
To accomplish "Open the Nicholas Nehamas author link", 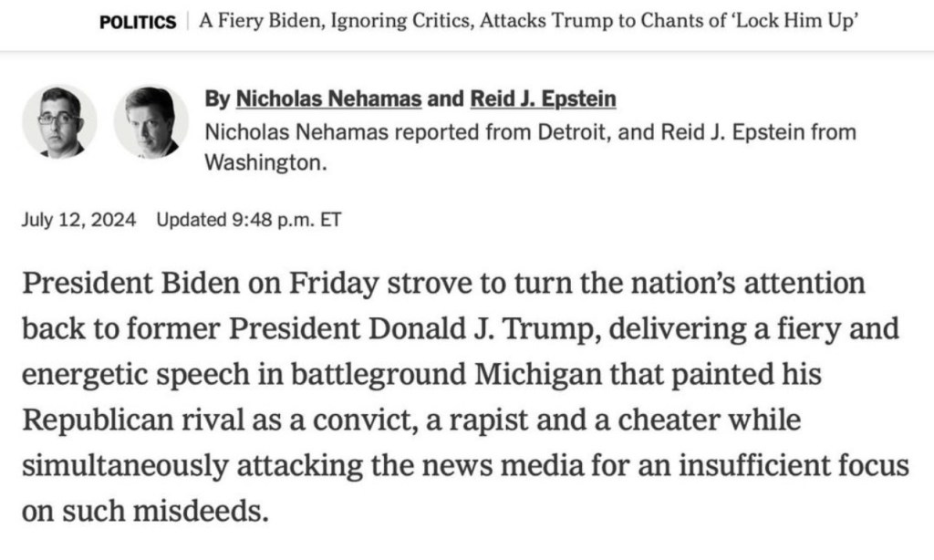I will pos(328,99).
